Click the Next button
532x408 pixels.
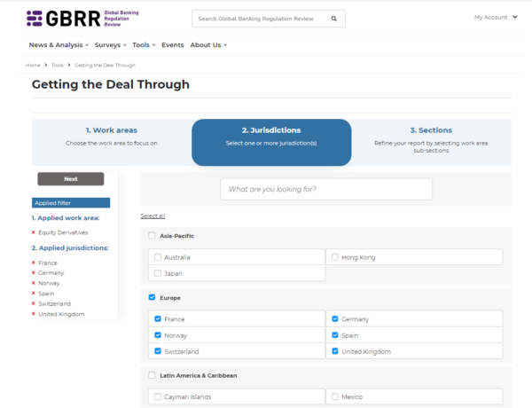(71, 179)
